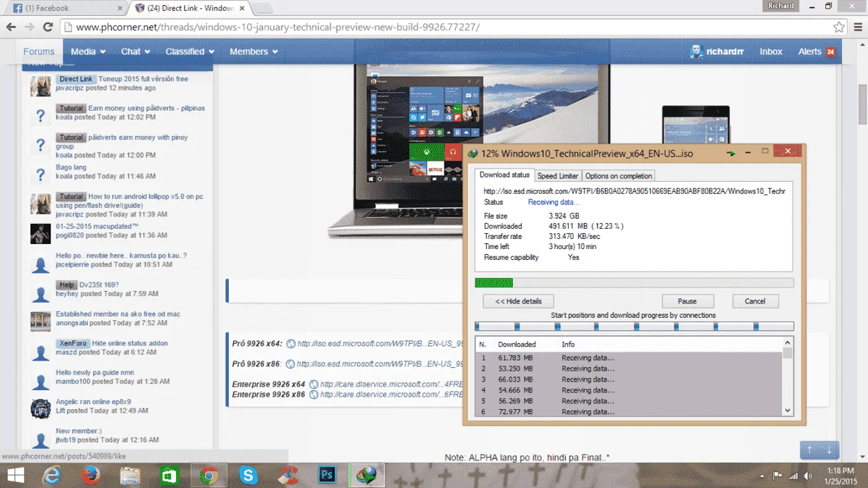Switch to Speed Limiter tab
Viewport: 868px width, 488px height.
pos(557,176)
